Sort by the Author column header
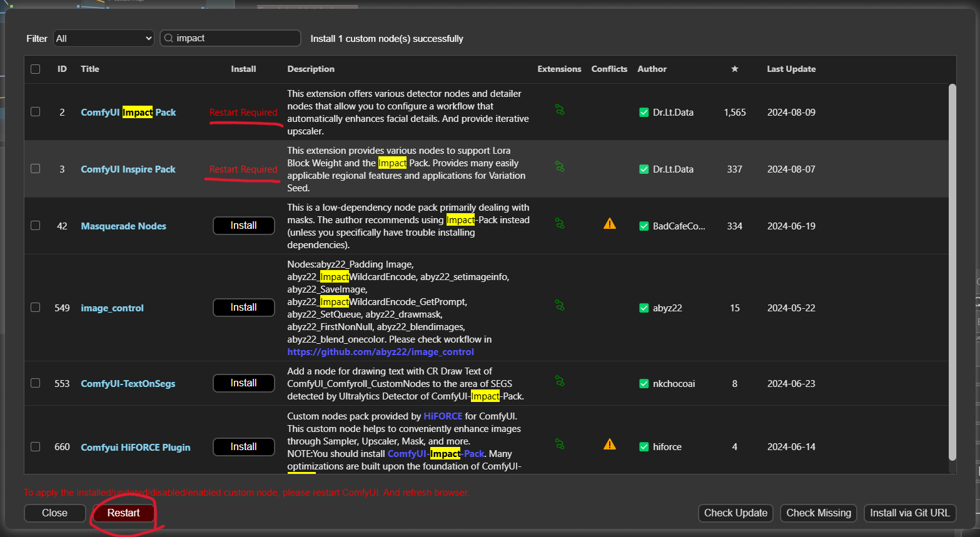This screenshot has width=980, height=537. 652,69
